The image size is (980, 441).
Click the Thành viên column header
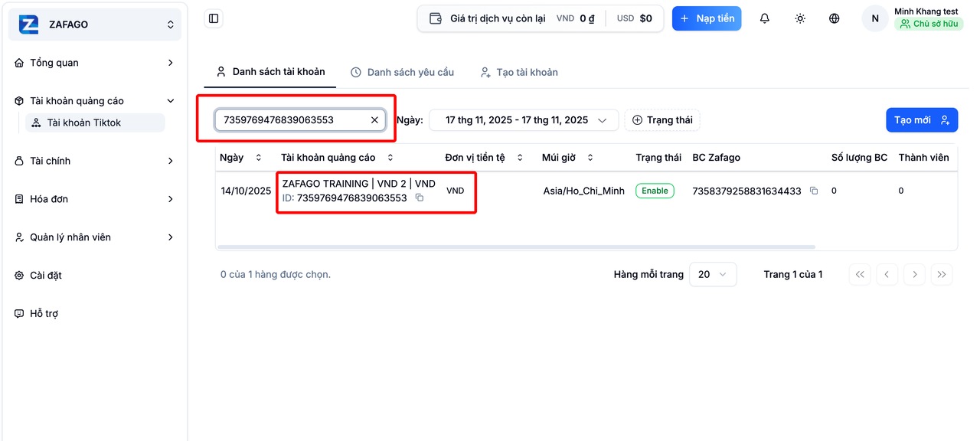[923, 158]
